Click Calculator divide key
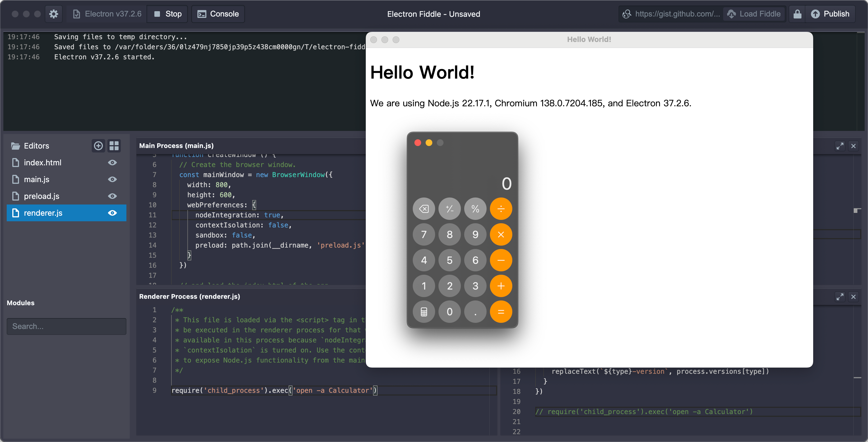 pyautogui.click(x=501, y=209)
